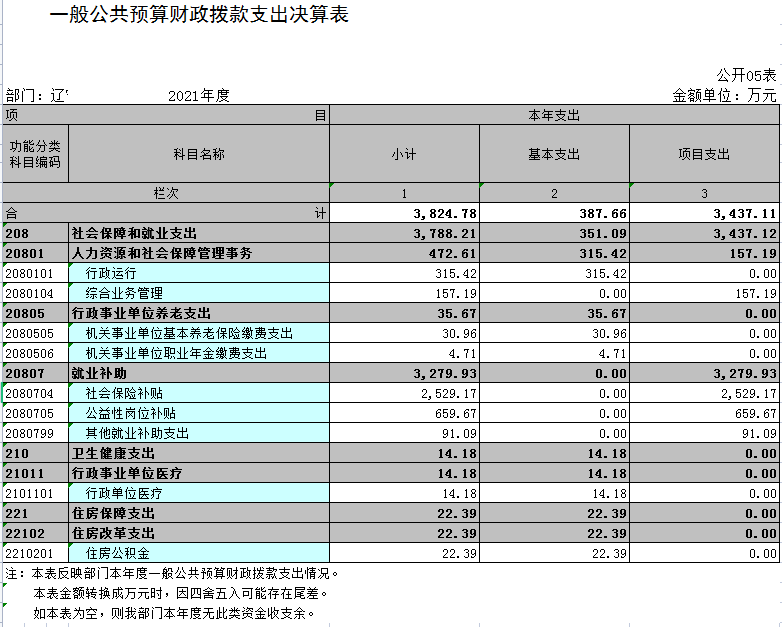
Task: Click value 472.61
Action: [x=404, y=253]
